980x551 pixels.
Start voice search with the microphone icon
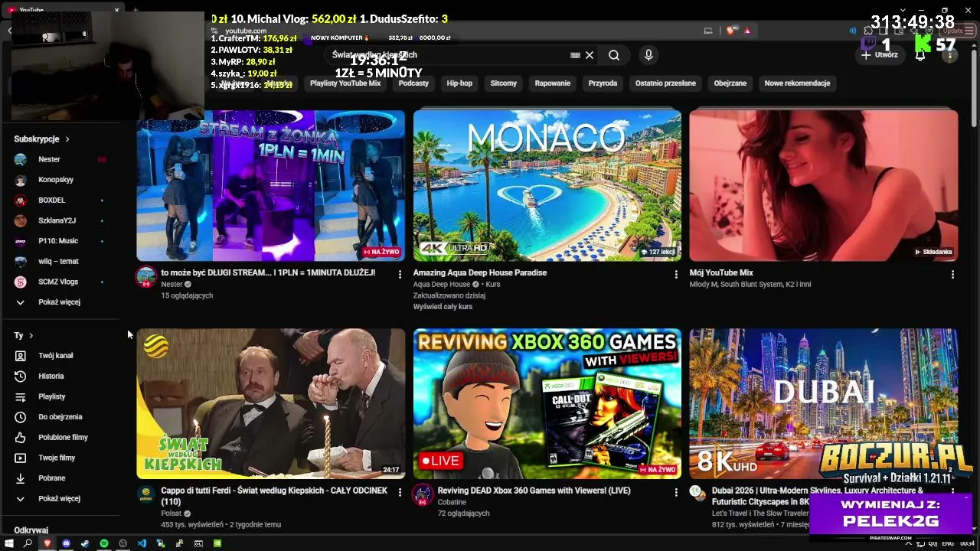pos(648,55)
